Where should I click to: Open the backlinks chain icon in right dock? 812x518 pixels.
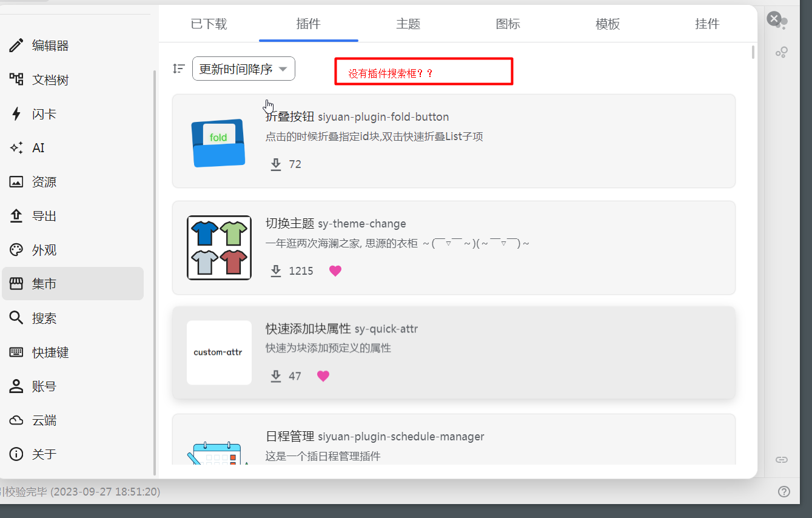tap(782, 459)
